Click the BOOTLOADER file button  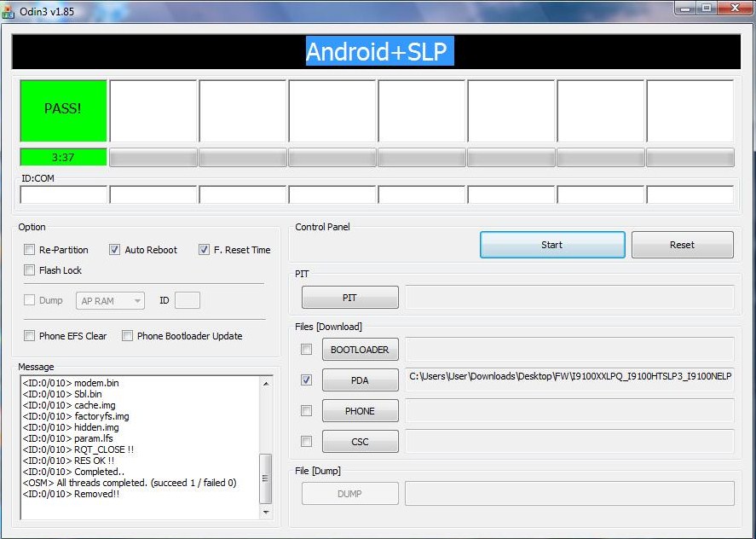360,350
